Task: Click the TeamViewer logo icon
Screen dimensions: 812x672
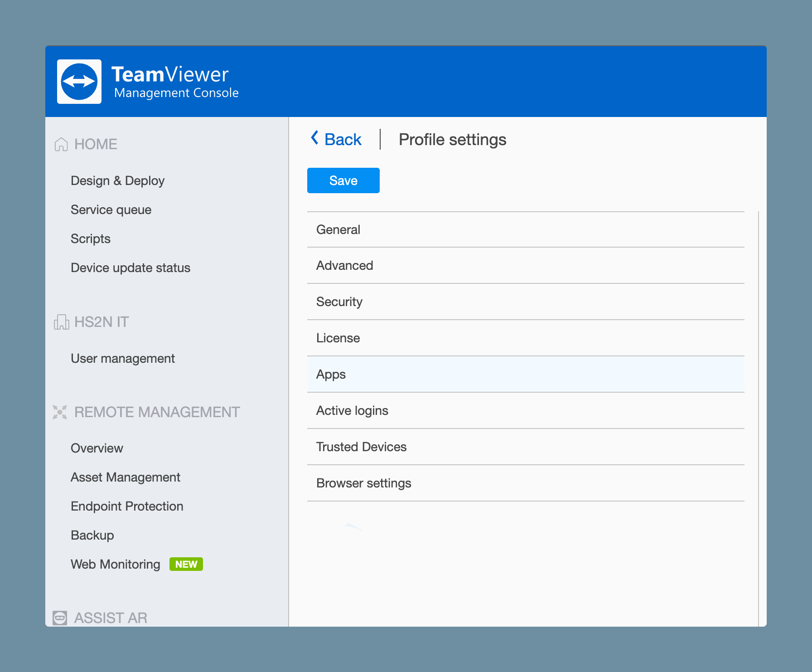Action: 79,82
